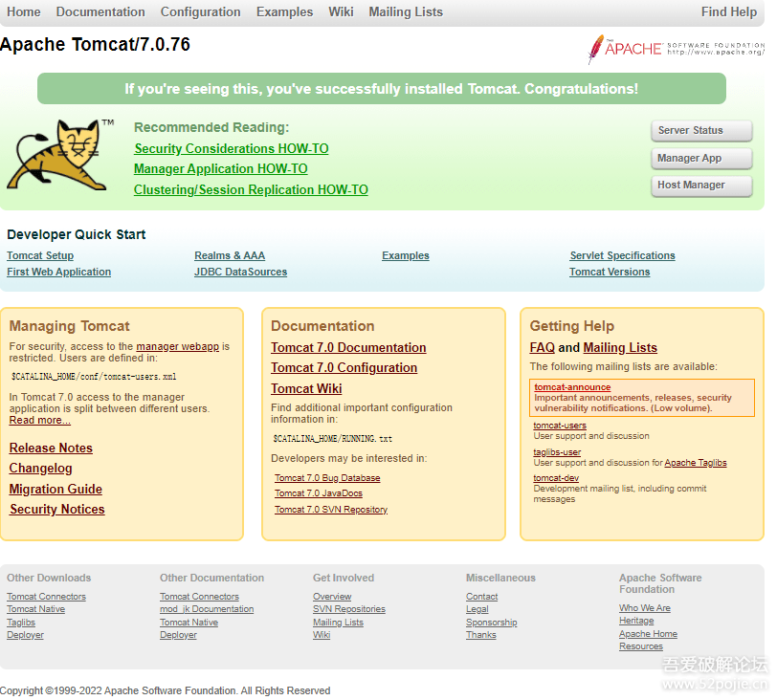This screenshot has width=777, height=700.
Task: Open the Sponsorship link
Action: point(491,623)
